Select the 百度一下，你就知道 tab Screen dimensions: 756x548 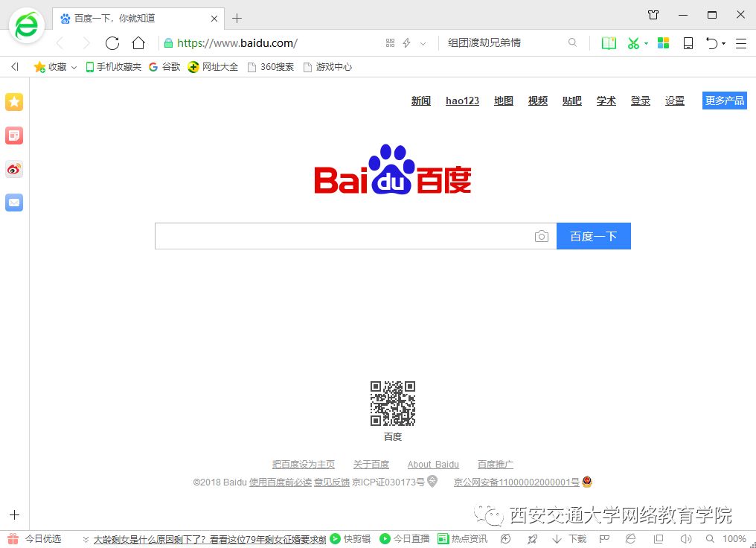click(138, 19)
